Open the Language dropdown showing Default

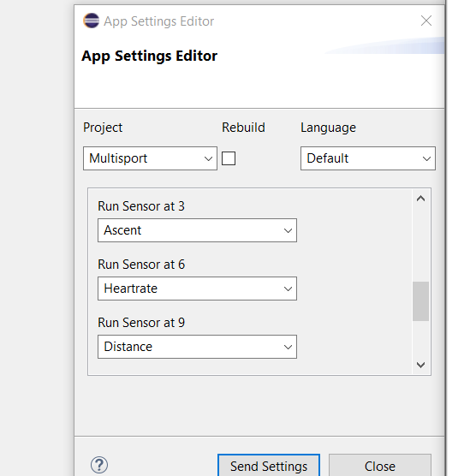pos(368,158)
